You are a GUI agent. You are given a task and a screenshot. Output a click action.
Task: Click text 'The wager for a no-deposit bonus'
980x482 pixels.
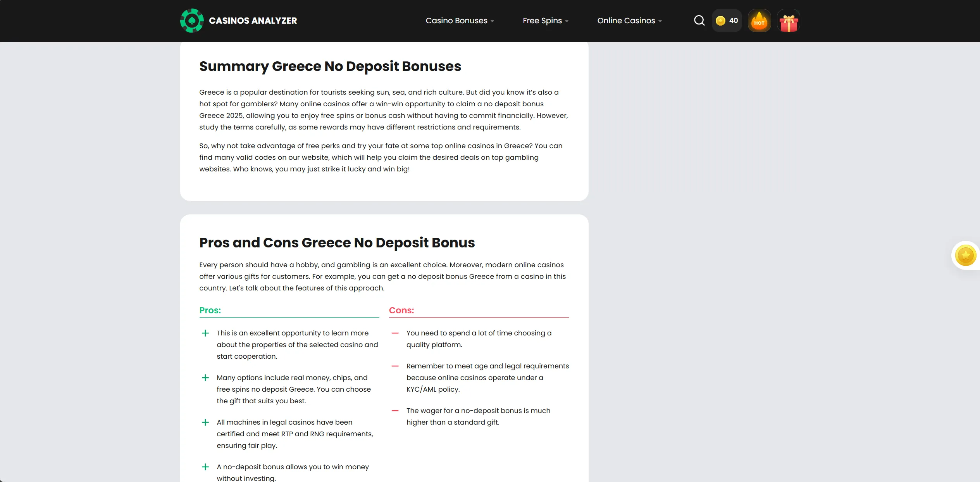[464, 411]
